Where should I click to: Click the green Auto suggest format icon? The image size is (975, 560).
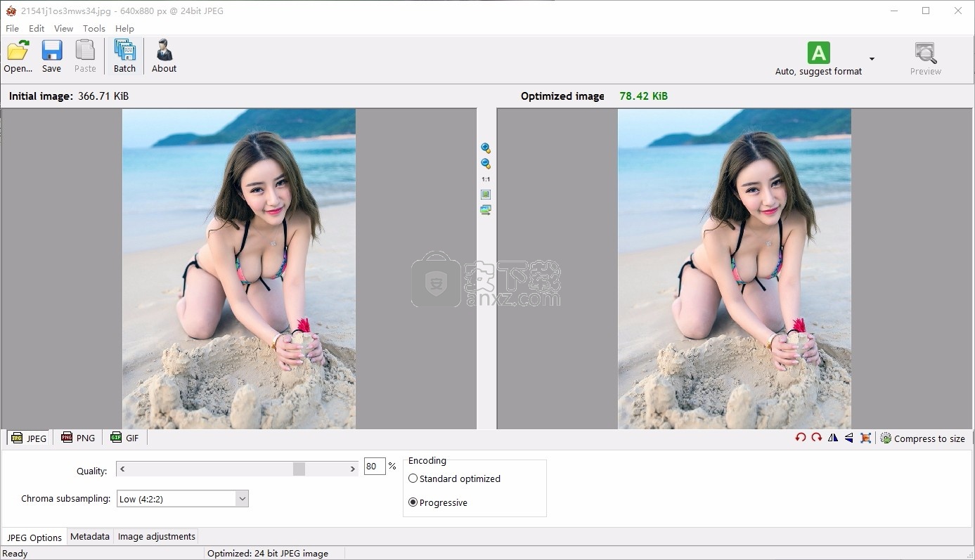click(x=818, y=53)
